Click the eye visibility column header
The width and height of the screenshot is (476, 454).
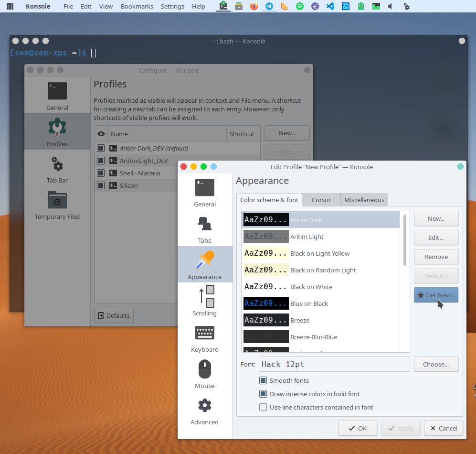click(101, 134)
